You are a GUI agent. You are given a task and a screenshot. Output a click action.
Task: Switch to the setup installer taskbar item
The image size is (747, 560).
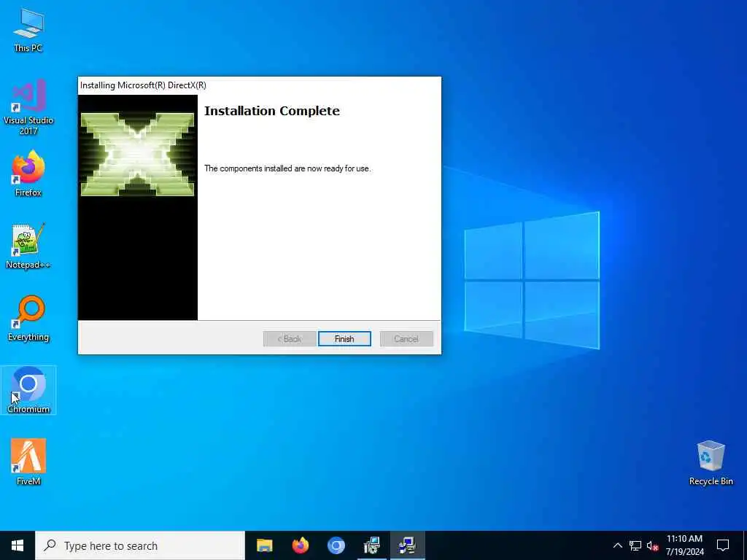click(371, 545)
